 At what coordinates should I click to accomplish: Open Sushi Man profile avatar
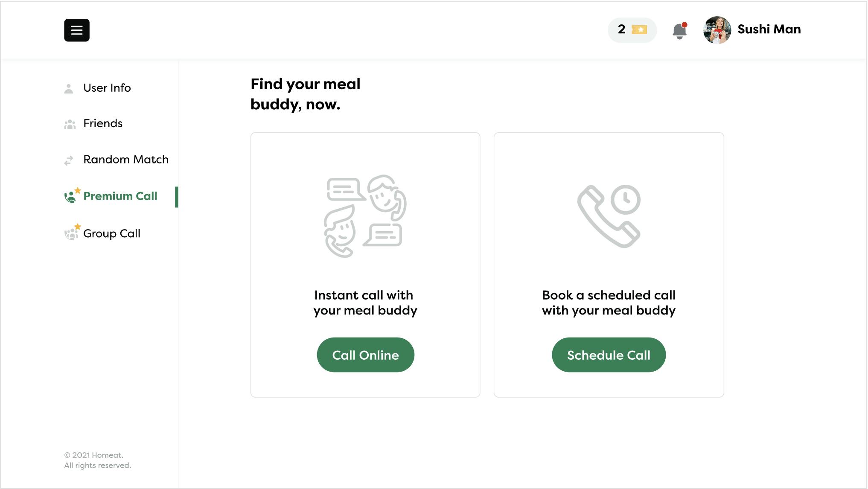coord(717,30)
